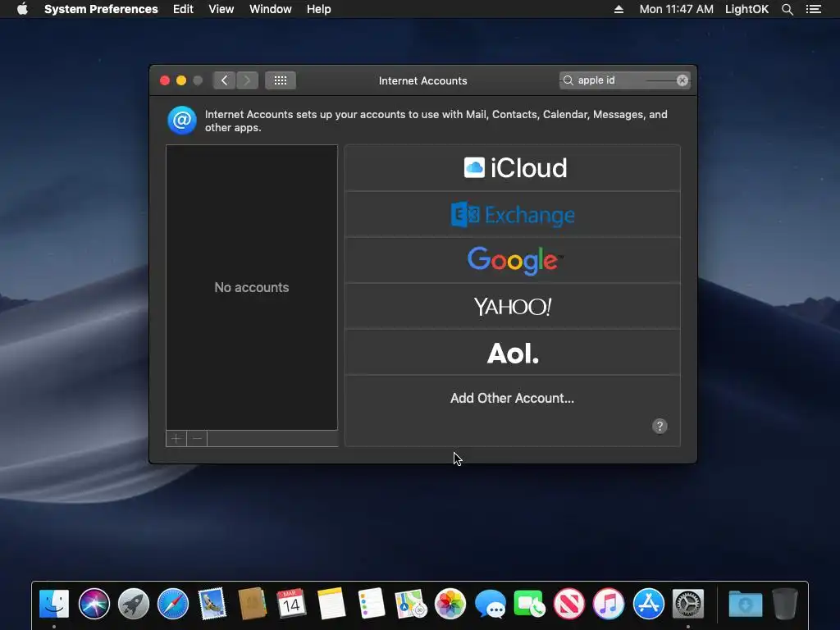Open Safari compass icon in Dock
This screenshot has width=840, height=630.
pos(173,604)
